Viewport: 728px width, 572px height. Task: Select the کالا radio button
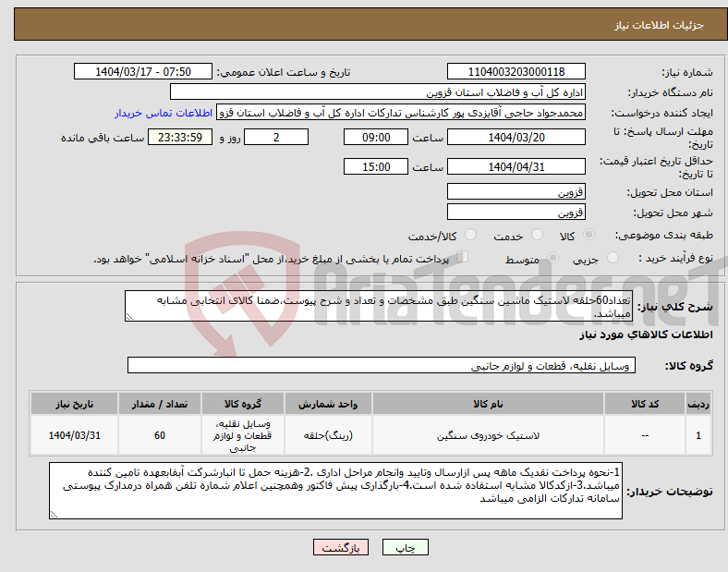pyautogui.click(x=588, y=235)
